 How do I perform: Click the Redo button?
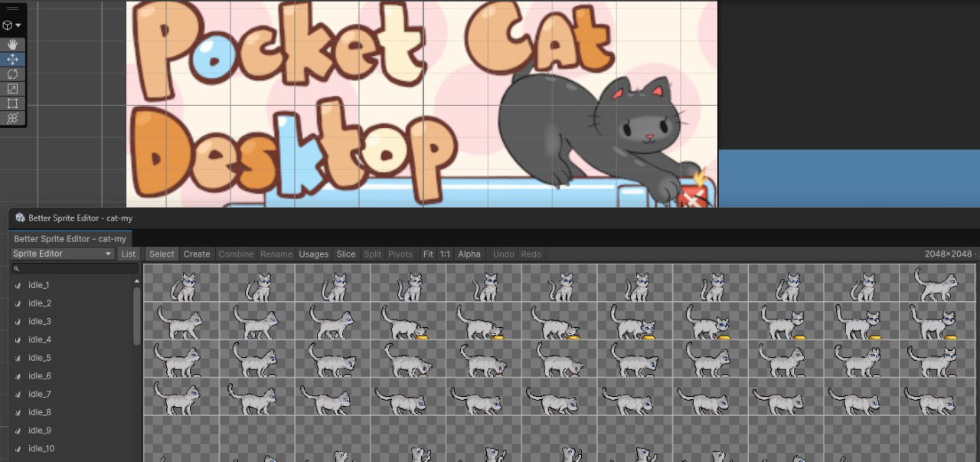(x=531, y=254)
